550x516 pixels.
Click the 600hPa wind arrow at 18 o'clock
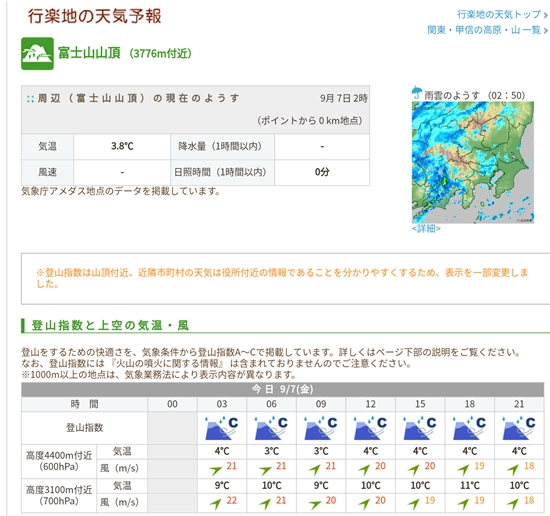[463, 470]
